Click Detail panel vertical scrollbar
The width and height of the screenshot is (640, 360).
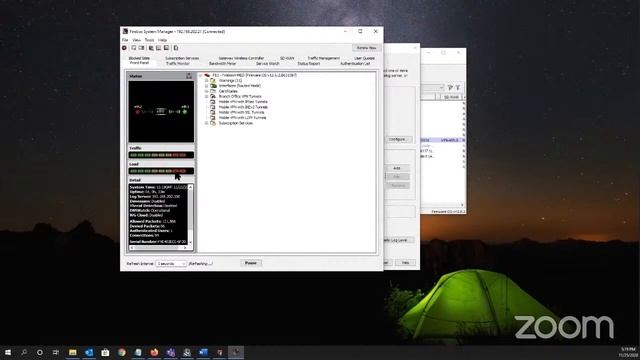pyautogui.click(x=190, y=215)
